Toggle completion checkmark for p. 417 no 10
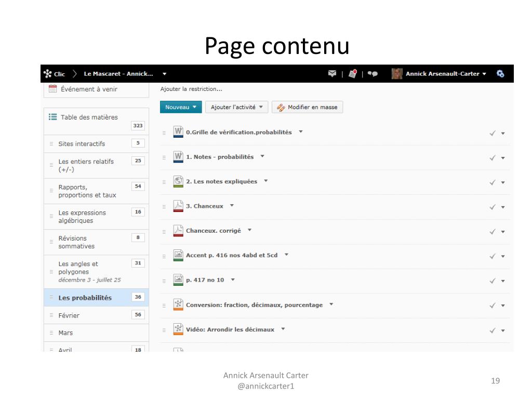The image size is (532, 399). click(x=493, y=281)
